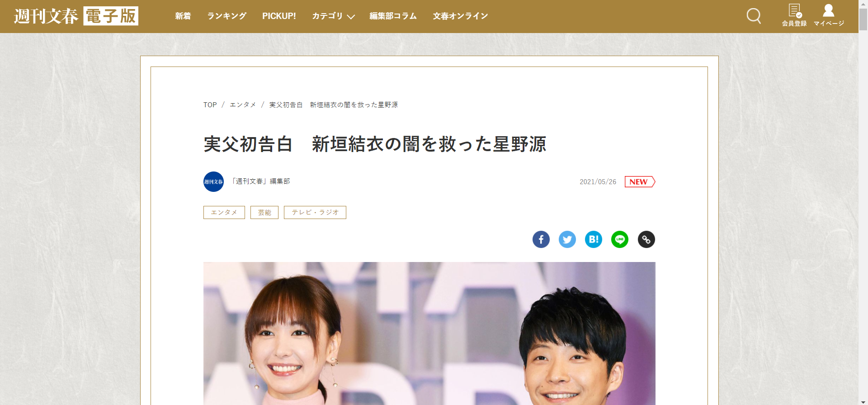Select the 芸能 tag button
868x405 pixels.
click(x=264, y=212)
